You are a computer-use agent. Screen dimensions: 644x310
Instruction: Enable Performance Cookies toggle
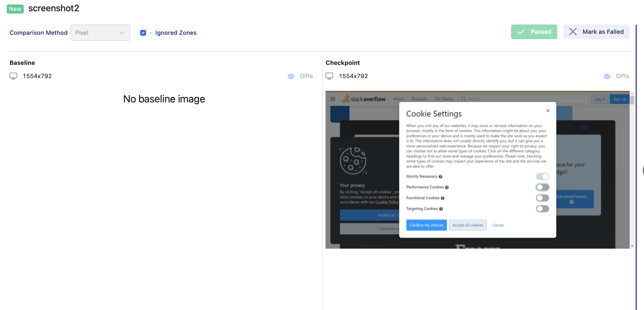coord(542,187)
